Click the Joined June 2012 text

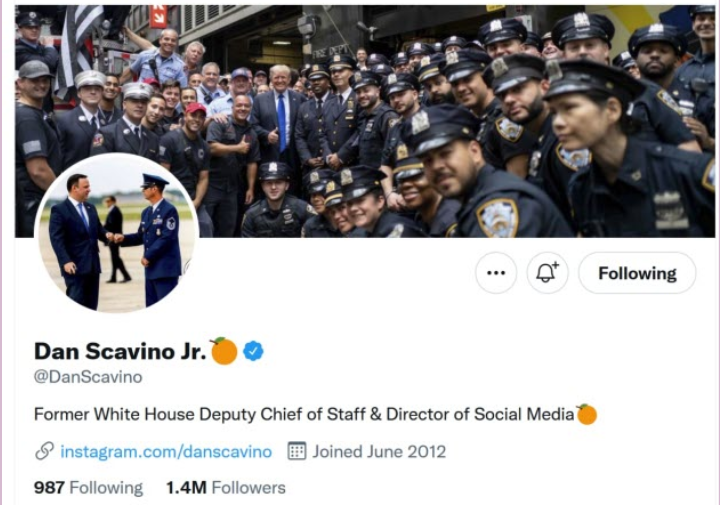(x=379, y=452)
